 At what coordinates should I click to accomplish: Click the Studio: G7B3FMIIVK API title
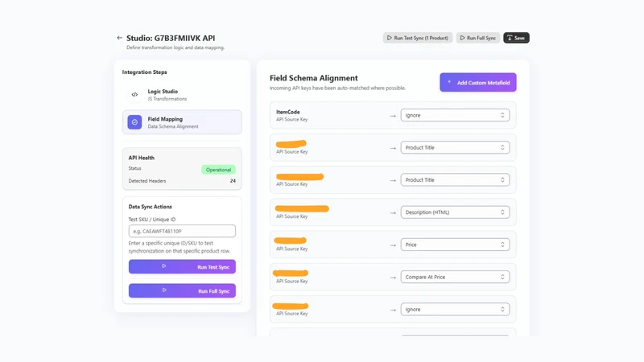pyautogui.click(x=171, y=38)
